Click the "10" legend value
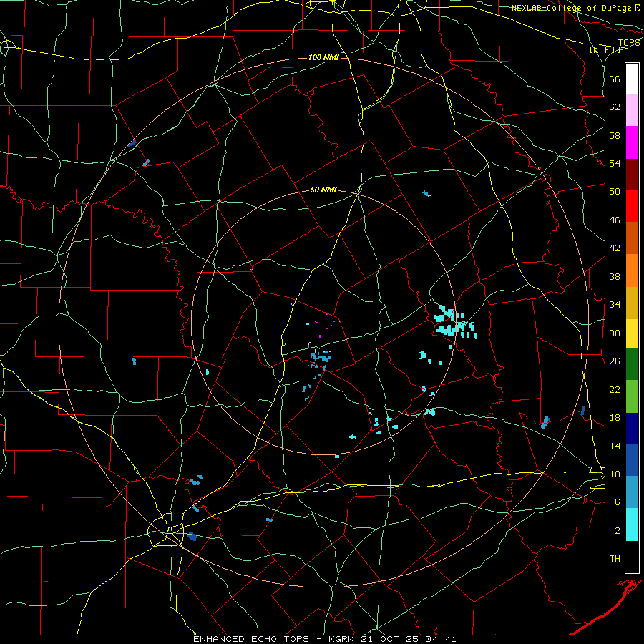Screen dimensions: 644x644 [615, 474]
